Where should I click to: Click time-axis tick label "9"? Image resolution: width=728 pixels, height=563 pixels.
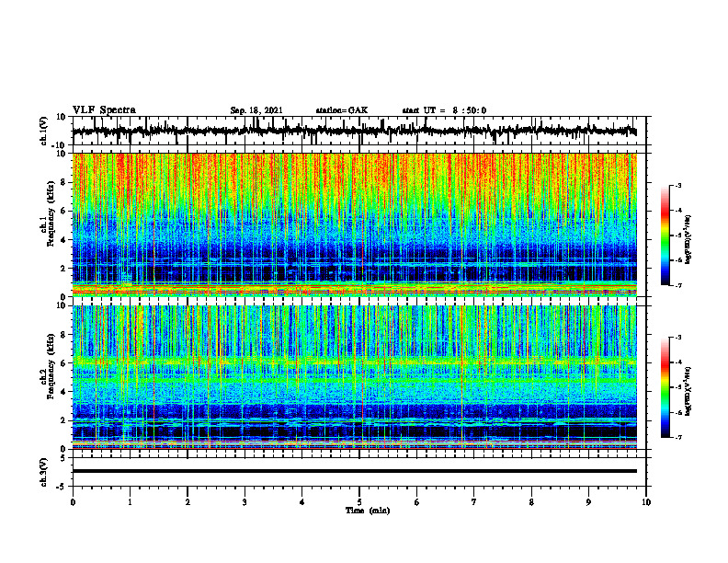pos(588,502)
